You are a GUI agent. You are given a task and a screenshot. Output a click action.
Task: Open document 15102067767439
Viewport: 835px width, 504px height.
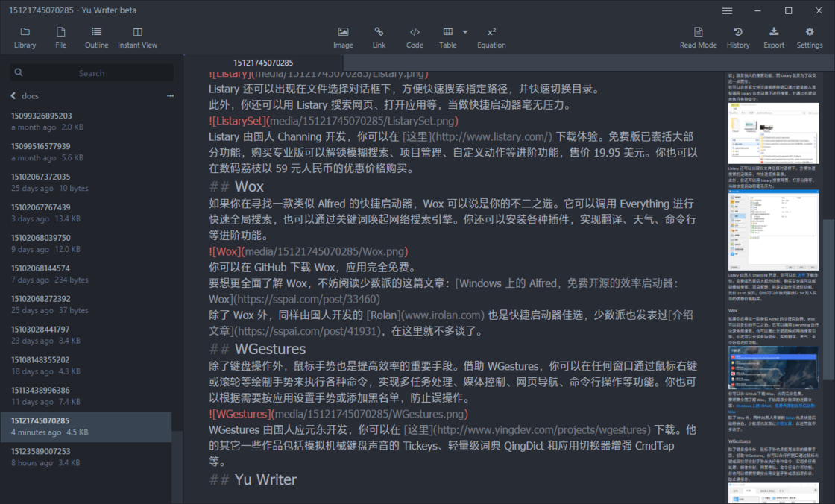tap(86, 213)
